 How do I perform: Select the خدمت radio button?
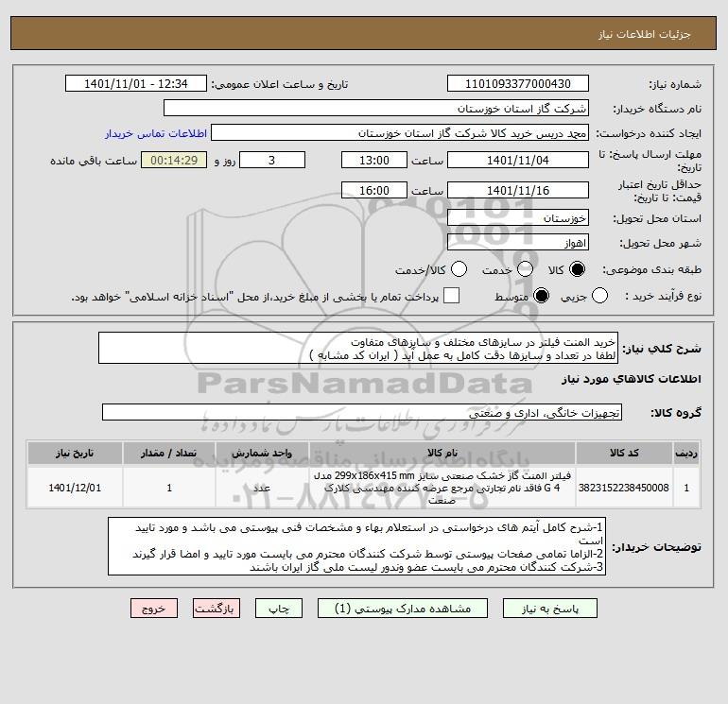525,269
